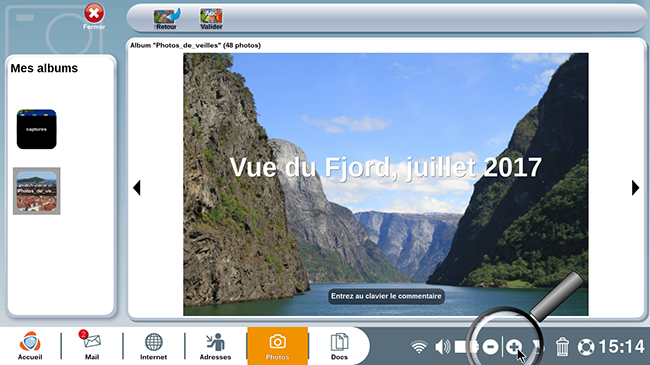Go to next photo with right arrow
The width and height of the screenshot is (650, 365).
click(x=635, y=187)
